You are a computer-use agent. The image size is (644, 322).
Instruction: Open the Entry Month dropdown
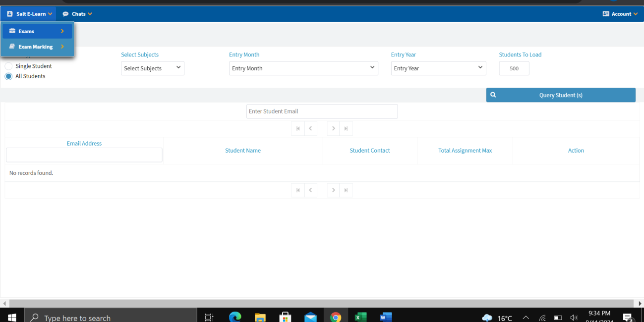303,68
